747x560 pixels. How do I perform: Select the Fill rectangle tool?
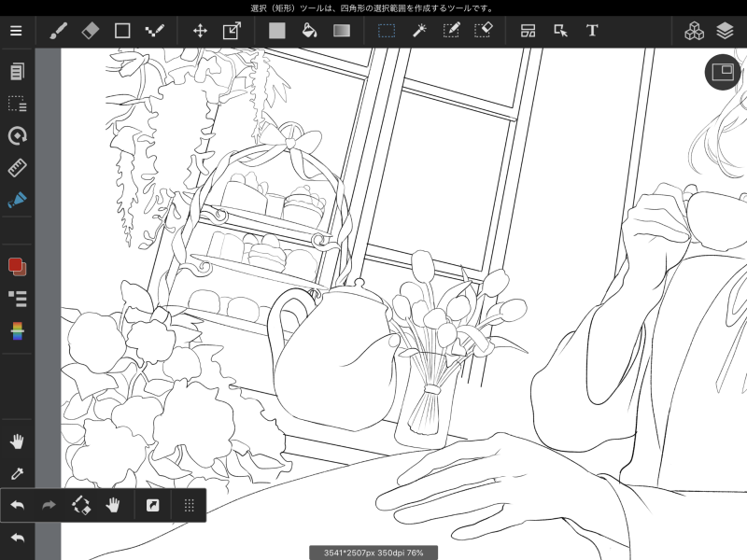[276, 31]
